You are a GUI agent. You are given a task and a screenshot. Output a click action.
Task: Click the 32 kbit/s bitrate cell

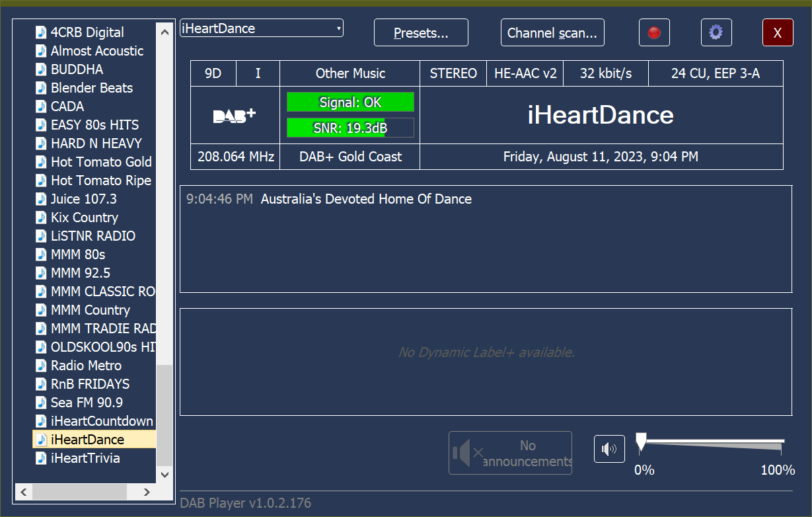point(606,73)
